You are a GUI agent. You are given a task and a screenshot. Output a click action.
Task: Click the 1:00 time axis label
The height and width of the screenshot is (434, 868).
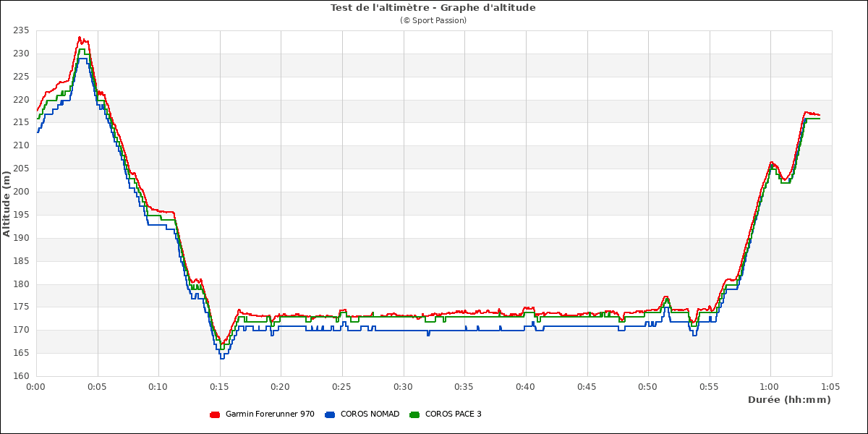point(770,387)
